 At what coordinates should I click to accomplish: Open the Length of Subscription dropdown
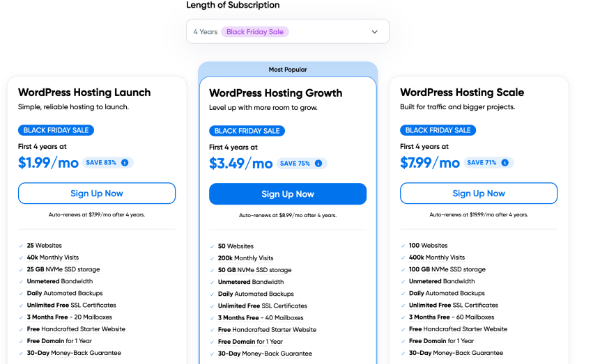click(x=288, y=31)
